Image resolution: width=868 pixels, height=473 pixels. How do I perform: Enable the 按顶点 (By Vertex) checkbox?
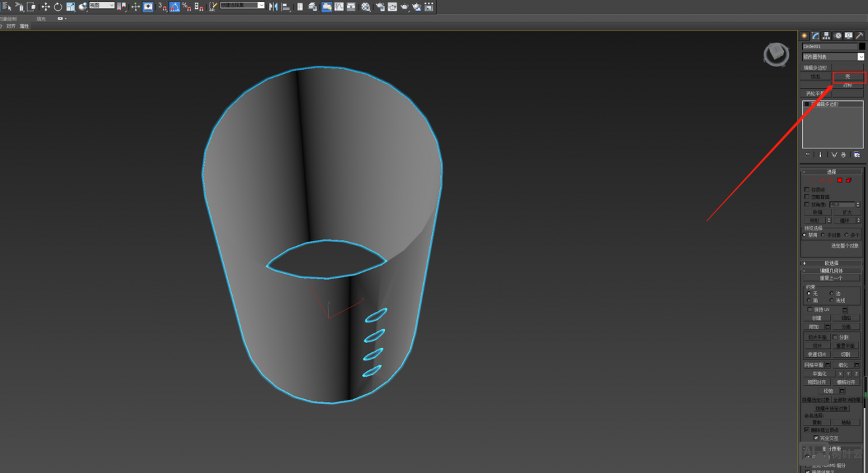point(806,189)
